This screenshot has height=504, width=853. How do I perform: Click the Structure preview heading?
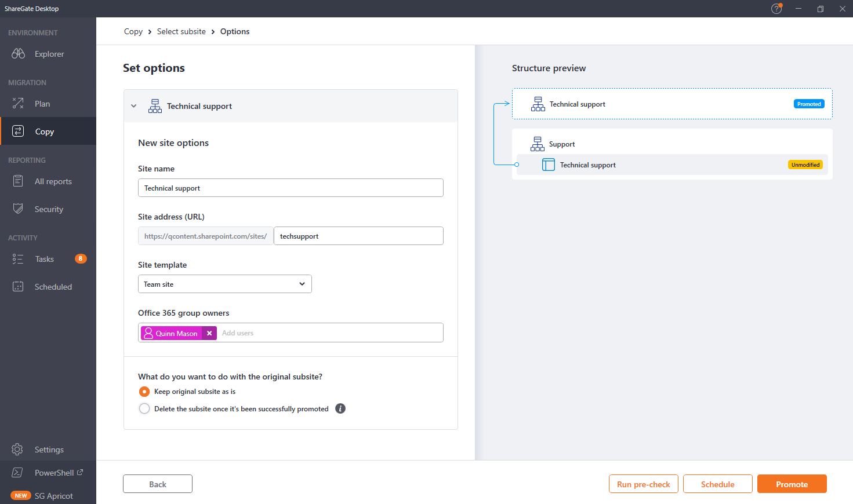pos(549,68)
